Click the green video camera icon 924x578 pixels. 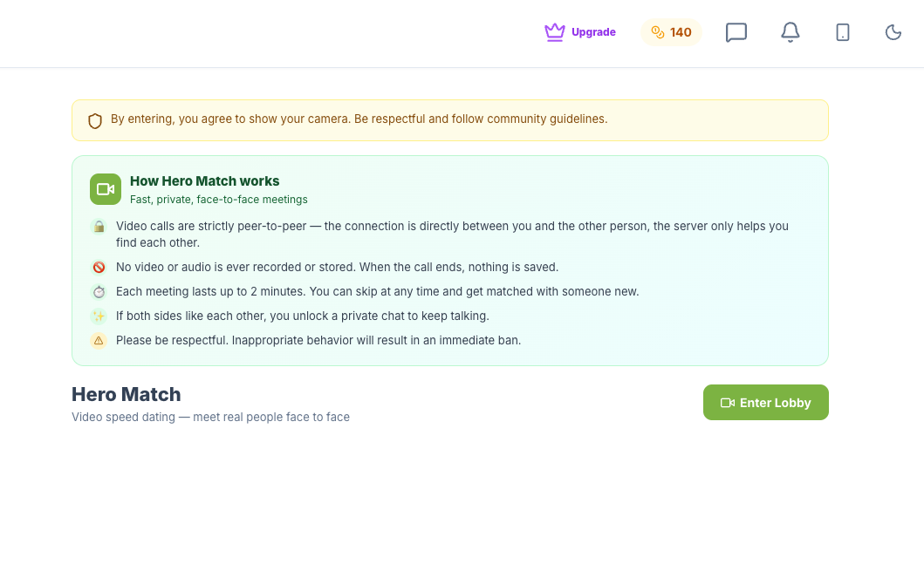pos(106,189)
